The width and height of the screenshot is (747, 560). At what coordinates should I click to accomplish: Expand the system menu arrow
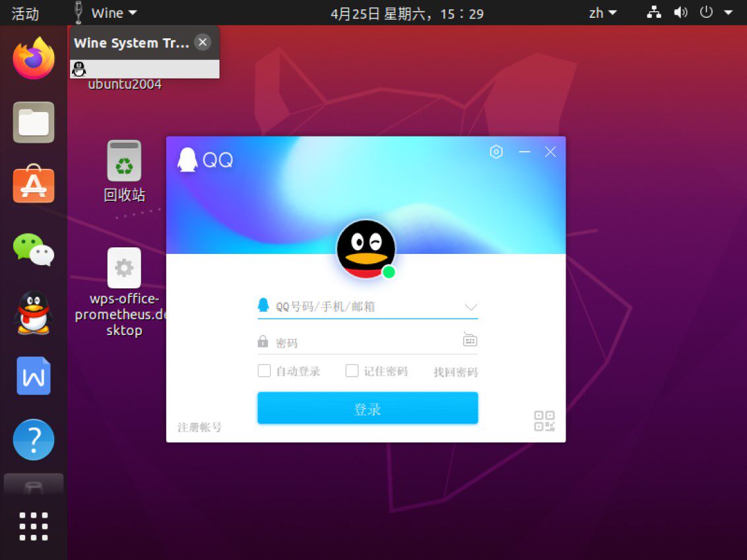(728, 13)
